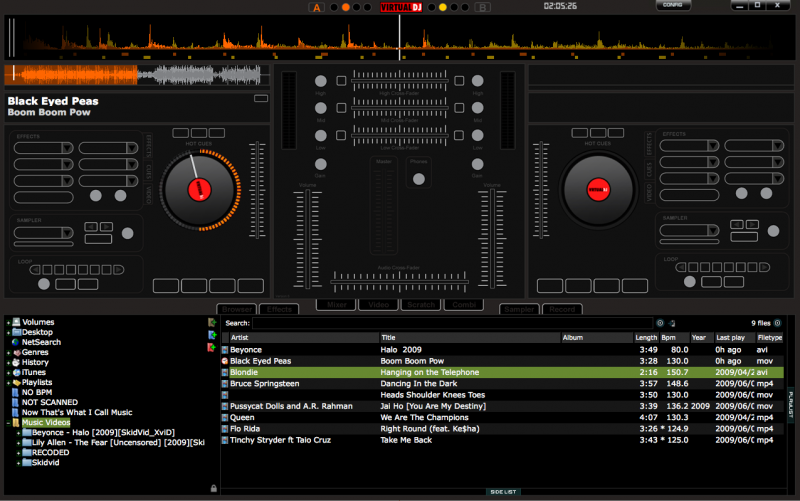Click the Search input field
This screenshot has height=501, width=800.
point(452,323)
